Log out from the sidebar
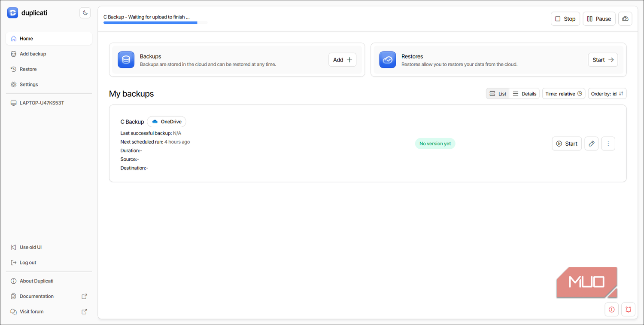The image size is (644, 325). click(49, 263)
